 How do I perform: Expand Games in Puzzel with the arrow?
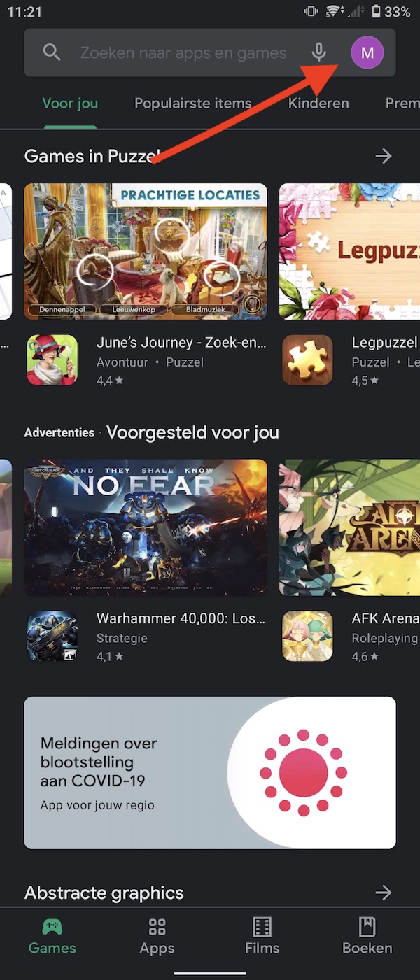pos(384,156)
